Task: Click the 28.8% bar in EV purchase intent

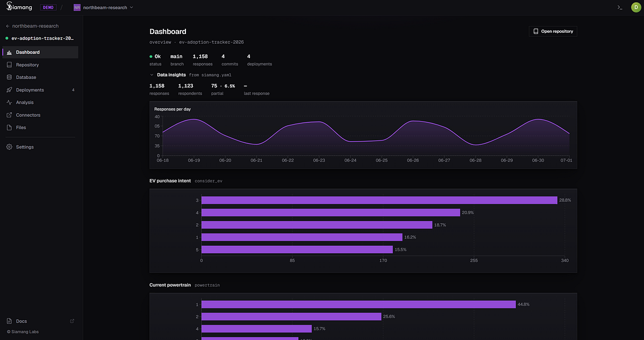Action: point(379,201)
